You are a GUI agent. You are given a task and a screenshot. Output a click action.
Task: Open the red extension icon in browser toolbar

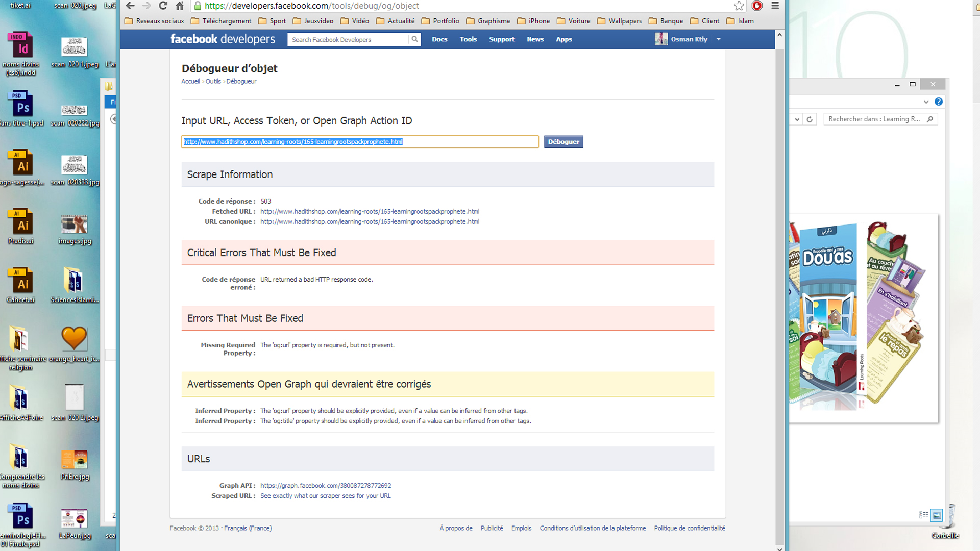click(x=757, y=6)
